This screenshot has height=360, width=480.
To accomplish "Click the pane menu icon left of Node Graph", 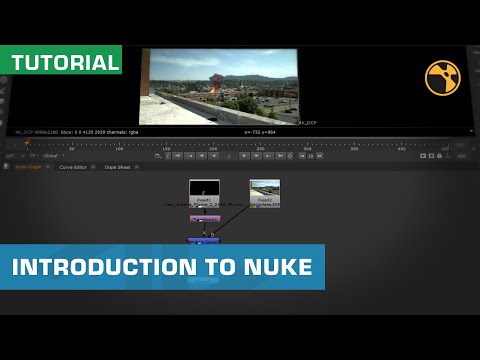I will 6,166.
